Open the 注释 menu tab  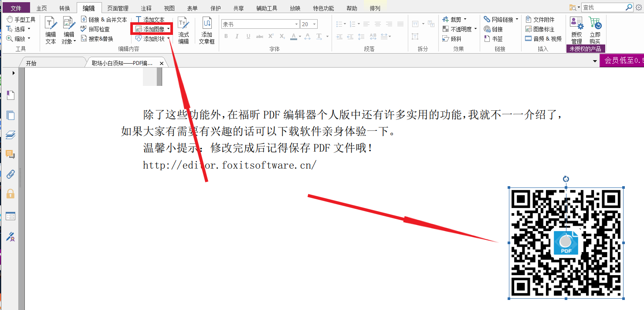click(146, 7)
